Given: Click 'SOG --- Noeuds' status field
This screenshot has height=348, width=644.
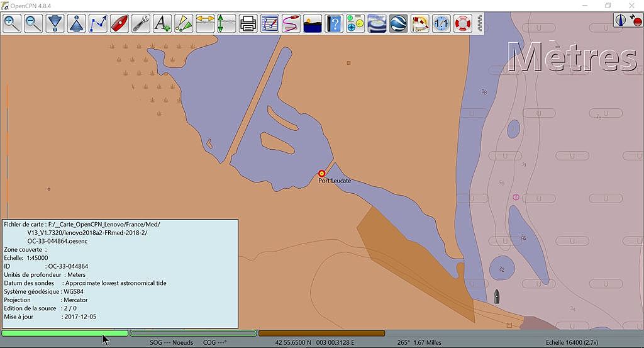Looking at the screenshot, I should [x=171, y=342].
